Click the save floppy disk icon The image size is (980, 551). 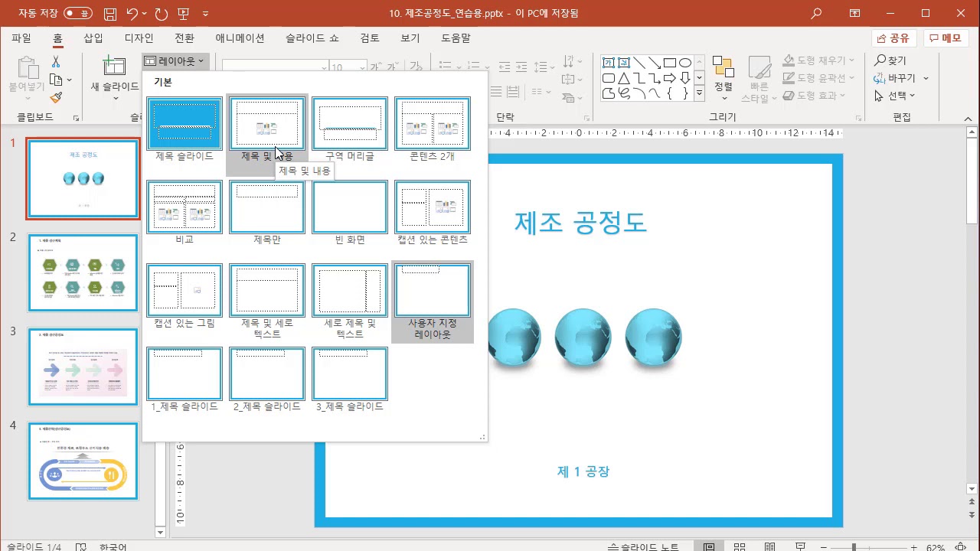110,14
